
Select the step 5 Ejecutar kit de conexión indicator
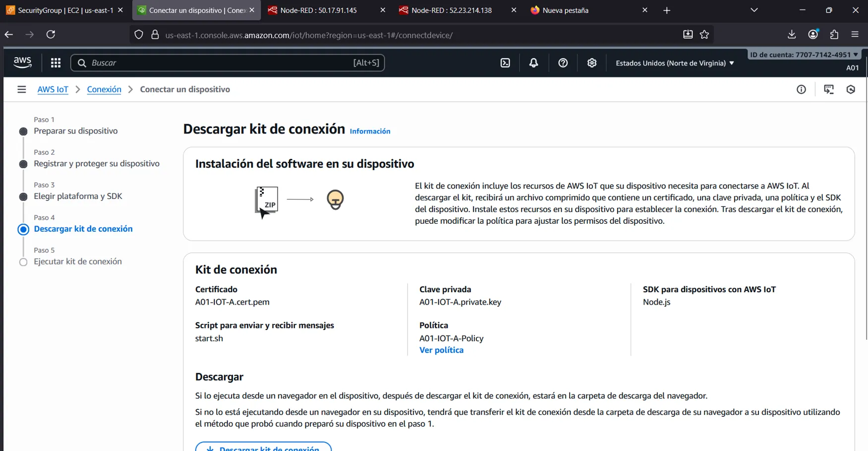[x=23, y=262]
